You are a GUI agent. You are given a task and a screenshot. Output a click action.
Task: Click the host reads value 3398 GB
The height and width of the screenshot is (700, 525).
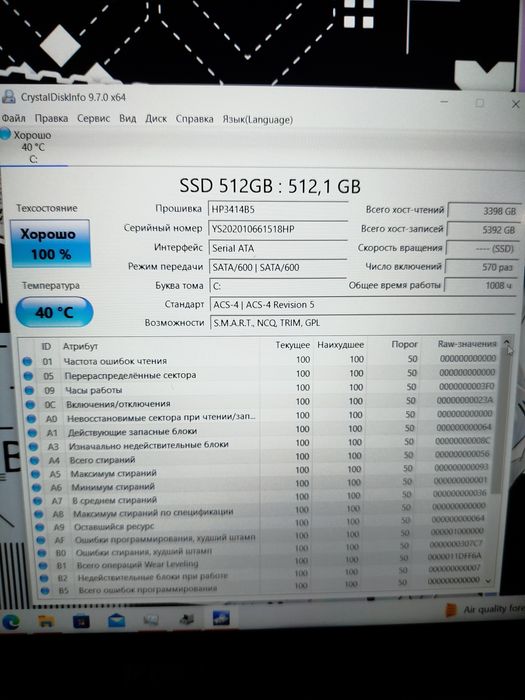tap(483, 211)
